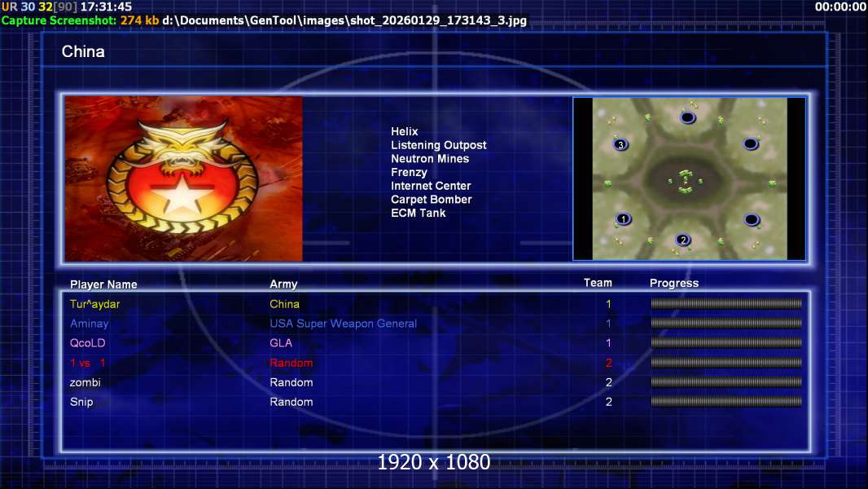Select the empty lower-right start position on minimap
868x489 pixels.
[x=752, y=220]
